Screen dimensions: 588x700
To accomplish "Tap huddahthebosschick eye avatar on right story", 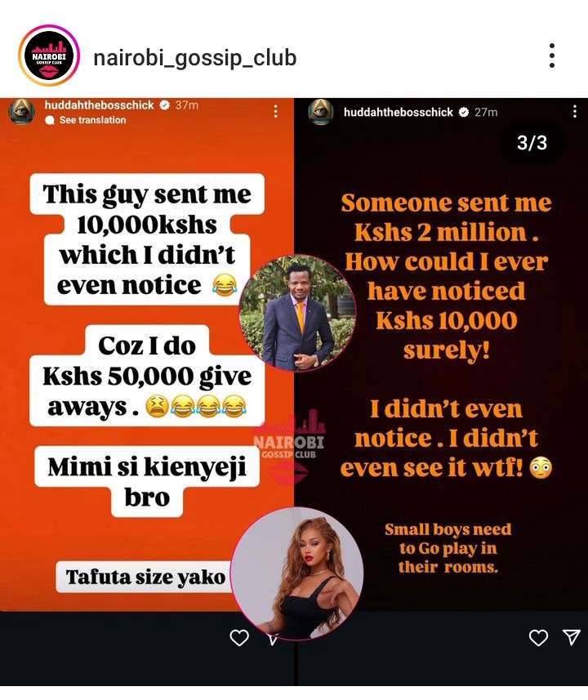I will pos(321,112).
